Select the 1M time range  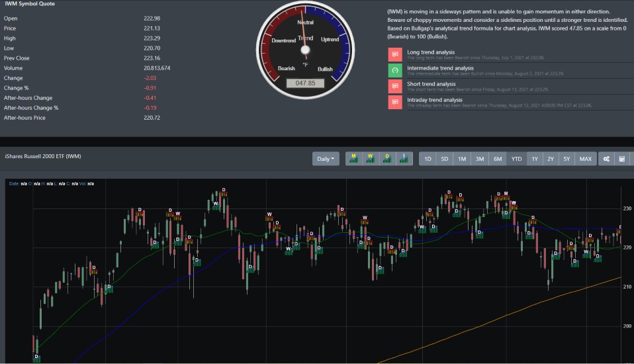coord(462,159)
